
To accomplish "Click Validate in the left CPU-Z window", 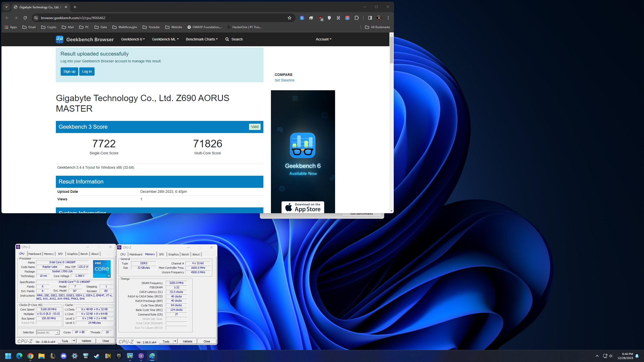I will [86, 341].
